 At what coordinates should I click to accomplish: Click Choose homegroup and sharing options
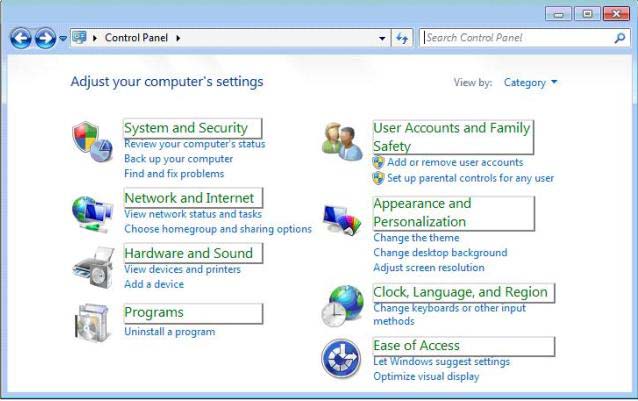pyautogui.click(x=218, y=229)
